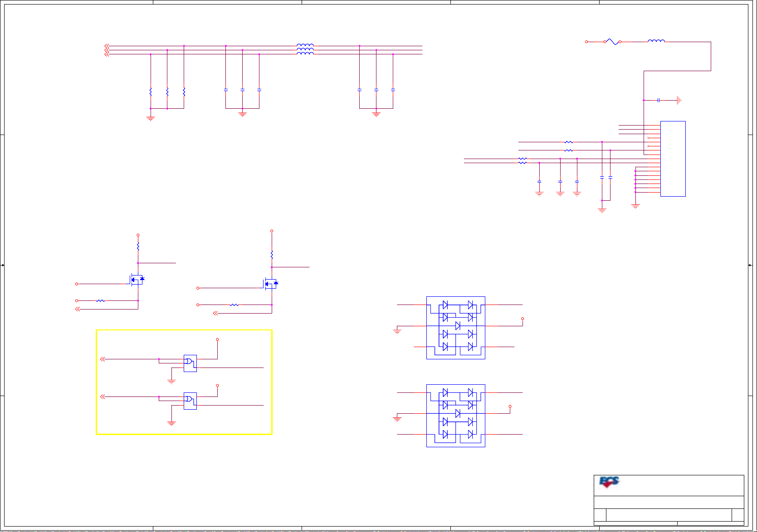Select the ground symbol below the upper OR gate
Screen dimensions: 757x532
click(171, 382)
